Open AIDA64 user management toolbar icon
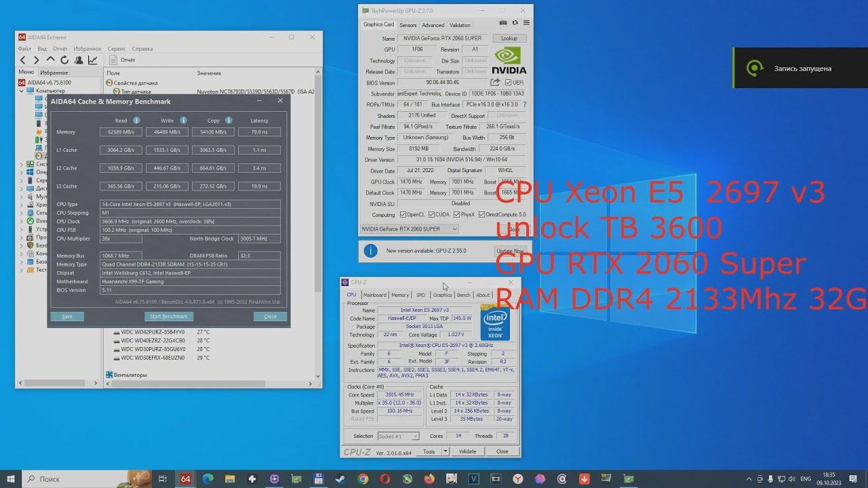The image size is (868, 488). coord(78,60)
